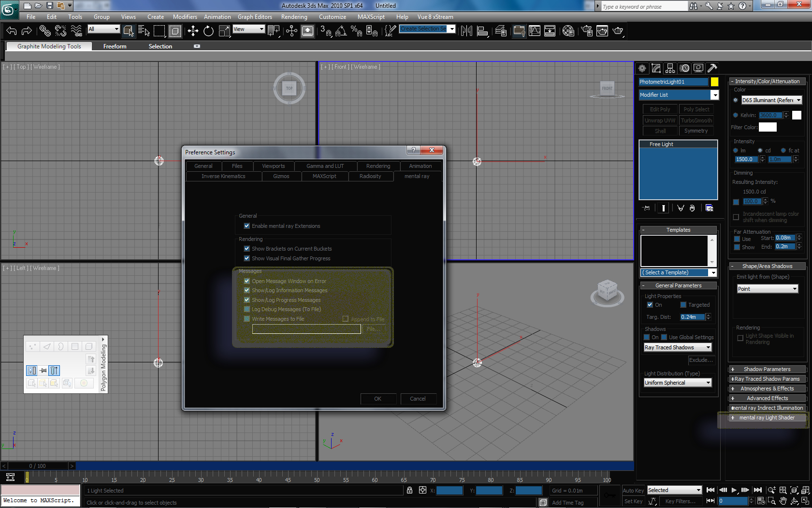Open the Graph Editors menu

click(255, 17)
